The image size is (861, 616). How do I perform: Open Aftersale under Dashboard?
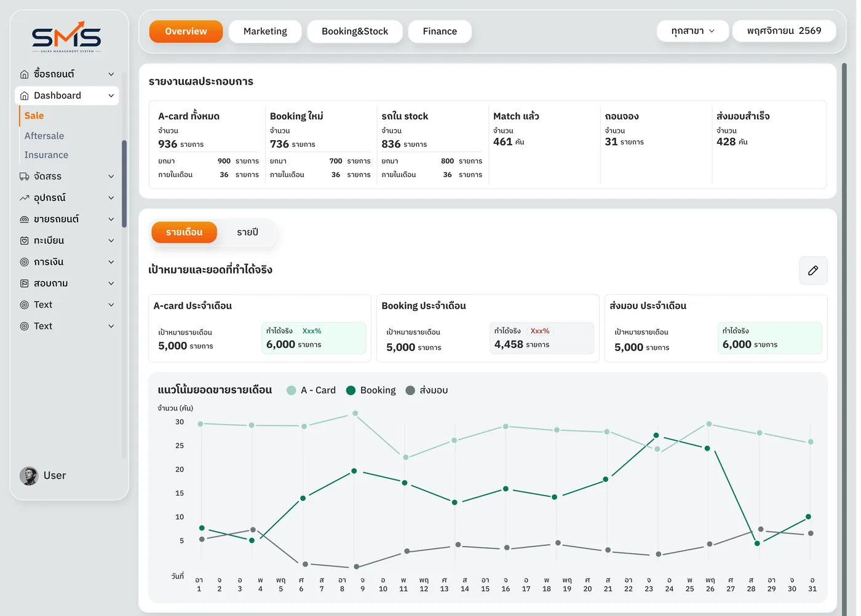coord(44,136)
